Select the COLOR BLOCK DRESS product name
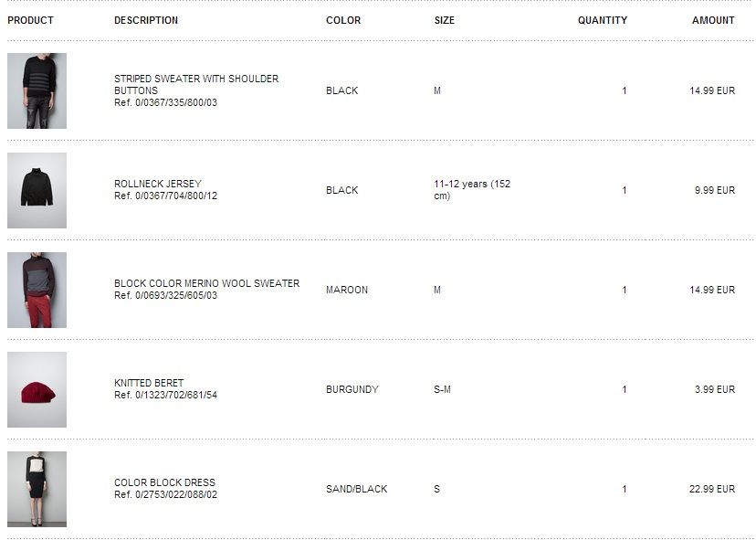Screen dimensions: 756x540 [x=164, y=482]
